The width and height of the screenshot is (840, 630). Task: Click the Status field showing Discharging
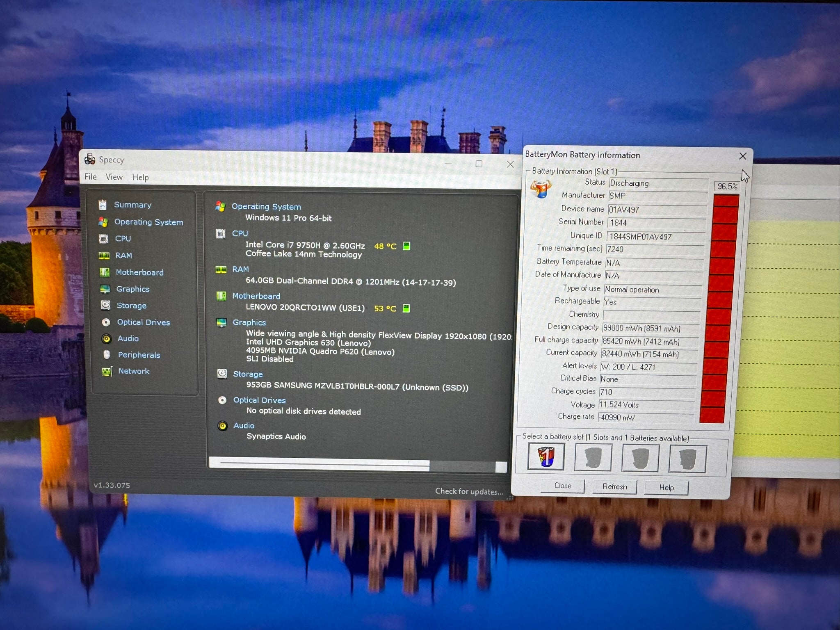pos(658,183)
